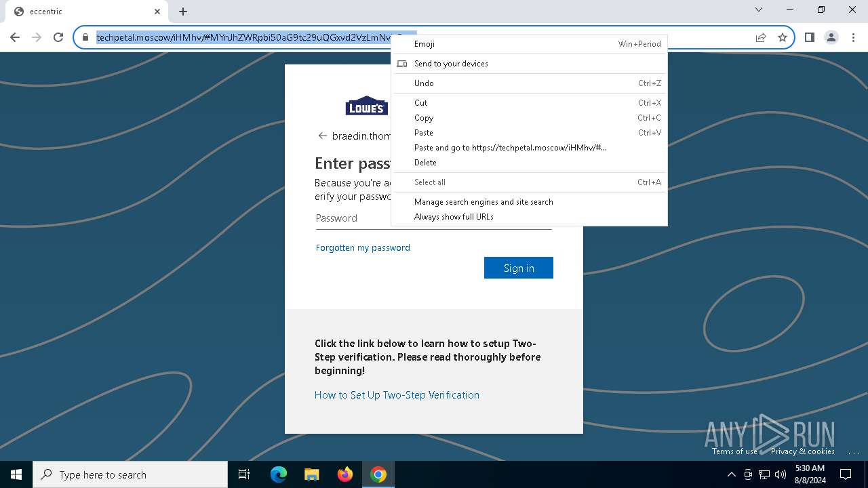Viewport: 868px width, 488px height.
Task: Click the Share this page icon
Action: pos(761,38)
